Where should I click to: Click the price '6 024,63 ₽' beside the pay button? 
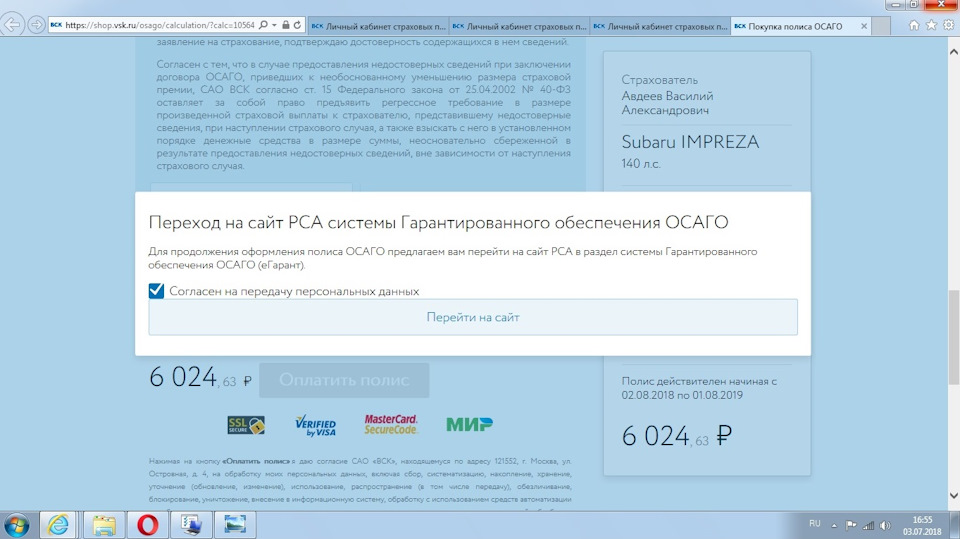click(x=200, y=377)
